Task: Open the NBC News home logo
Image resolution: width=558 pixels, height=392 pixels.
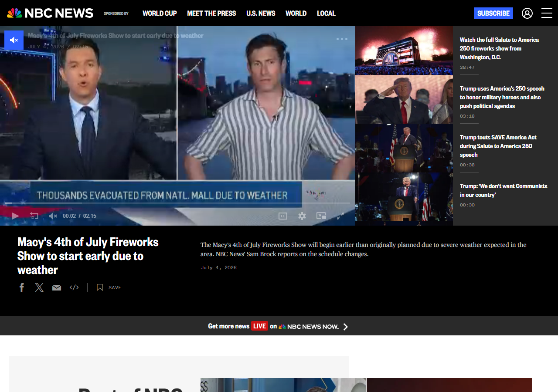Action: [x=50, y=13]
